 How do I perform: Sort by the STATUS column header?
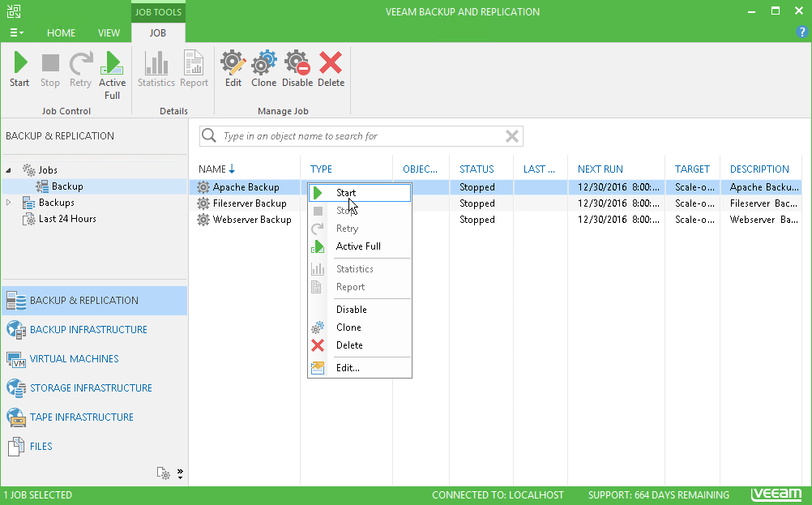(477, 169)
